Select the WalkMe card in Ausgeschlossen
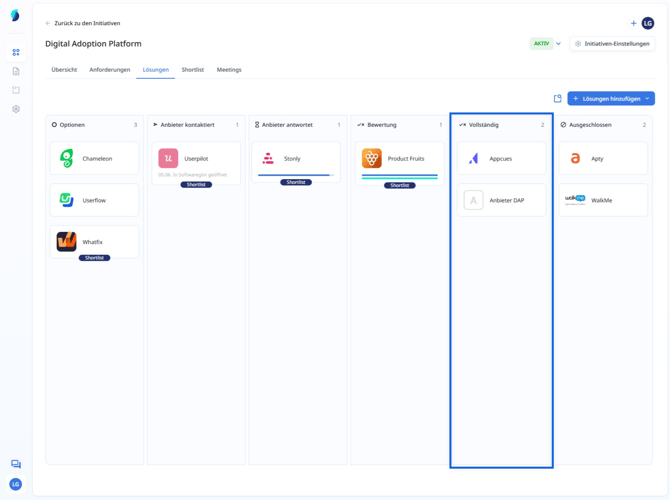 pos(603,200)
